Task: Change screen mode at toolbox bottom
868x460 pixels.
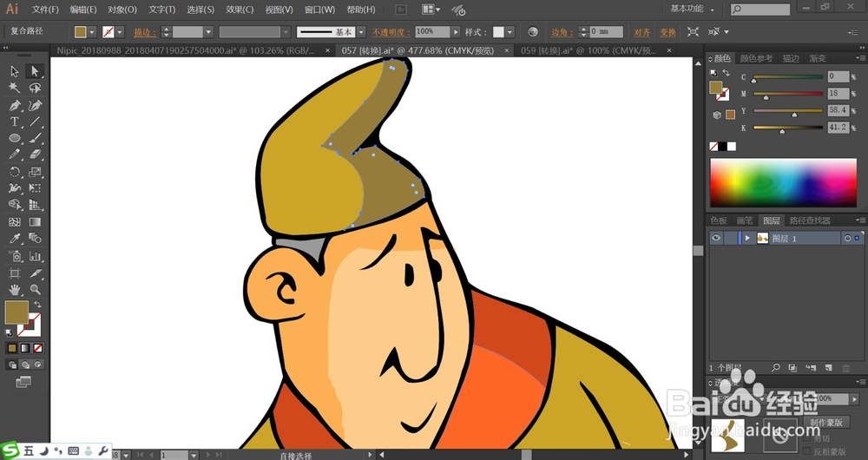Action: (23, 382)
